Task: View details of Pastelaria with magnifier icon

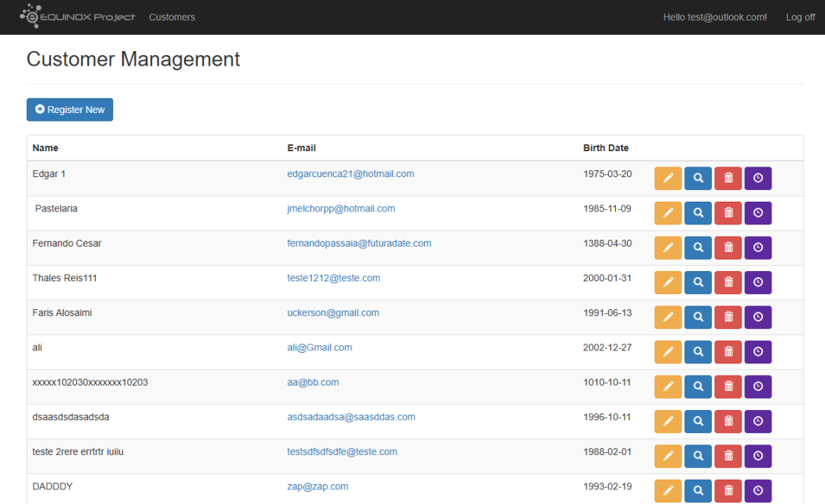Action: (697, 212)
